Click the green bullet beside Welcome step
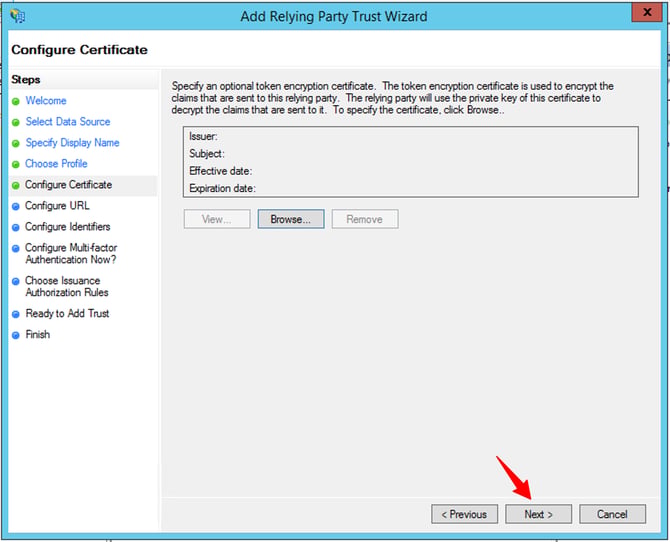This screenshot has height=542, width=670. (x=16, y=101)
